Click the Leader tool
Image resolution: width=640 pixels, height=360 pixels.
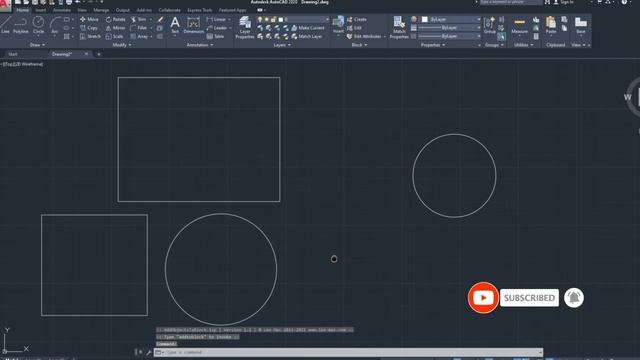click(x=217, y=28)
